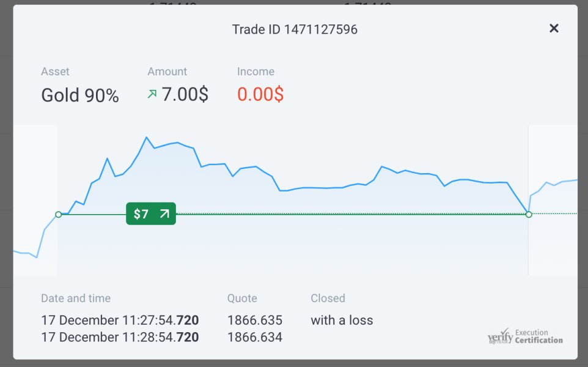This screenshot has height=367, width=588.
Task: Click the Date and time label
Action: click(76, 298)
